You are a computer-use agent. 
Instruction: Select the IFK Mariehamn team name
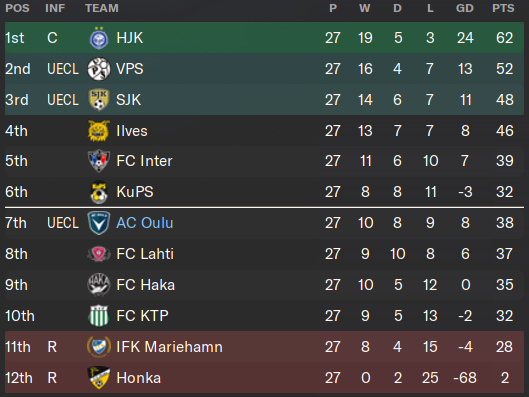(x=169, y=347)
